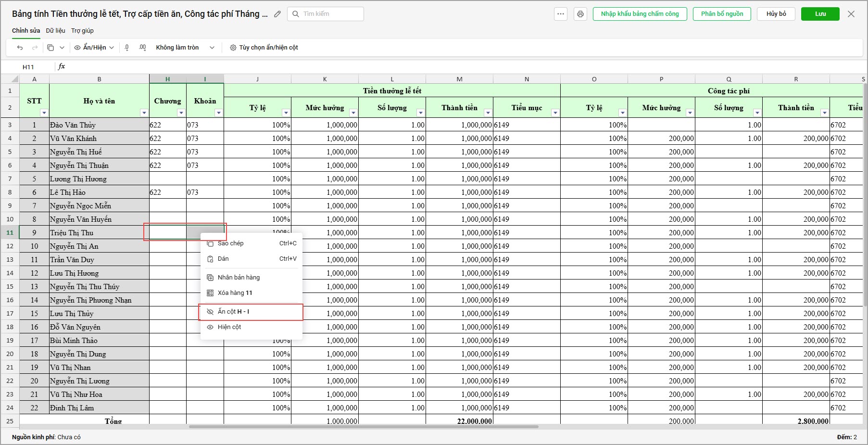This screenshot has height=445, width=868.
Task: Select Ẩn cột H - I menu entry
Action: click(x=251, y=312)
